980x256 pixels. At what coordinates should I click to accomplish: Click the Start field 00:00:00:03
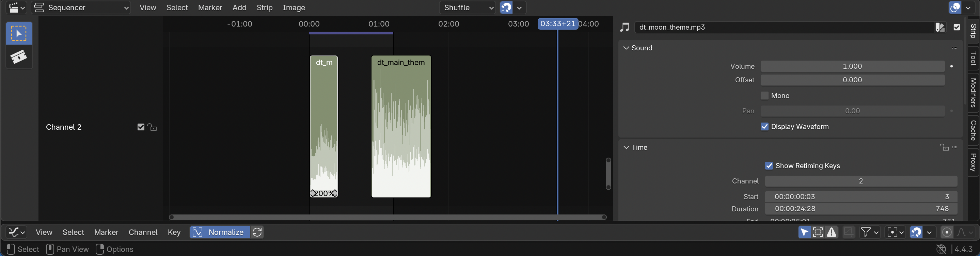861,197
